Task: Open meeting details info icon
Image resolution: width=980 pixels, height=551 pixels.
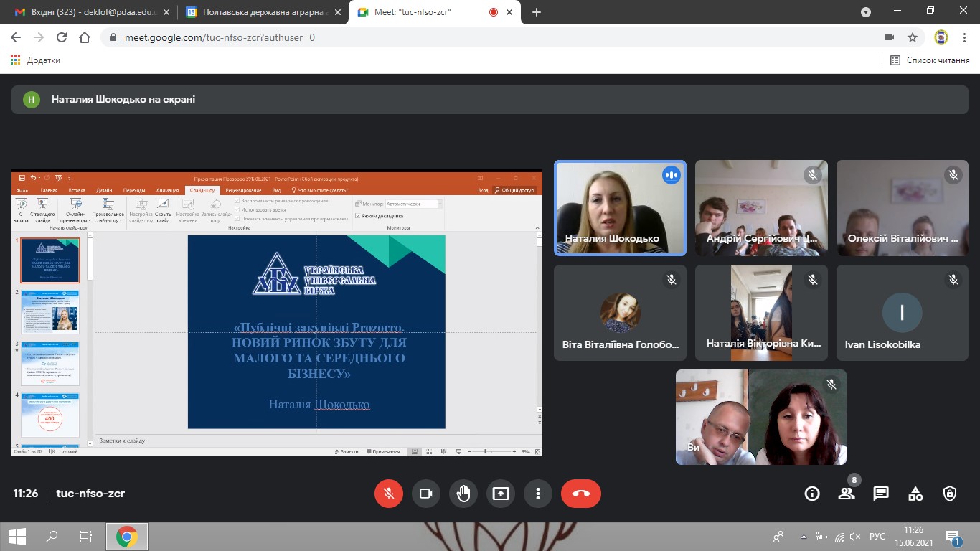Action: point(812,494)
